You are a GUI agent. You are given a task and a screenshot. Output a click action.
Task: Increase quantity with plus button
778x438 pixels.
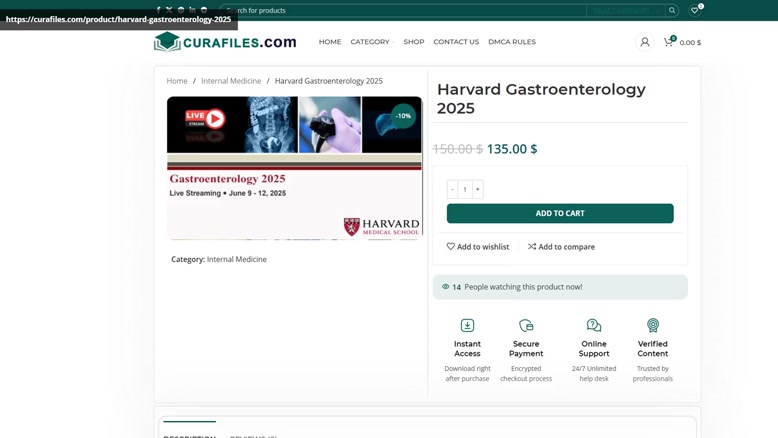478,189
